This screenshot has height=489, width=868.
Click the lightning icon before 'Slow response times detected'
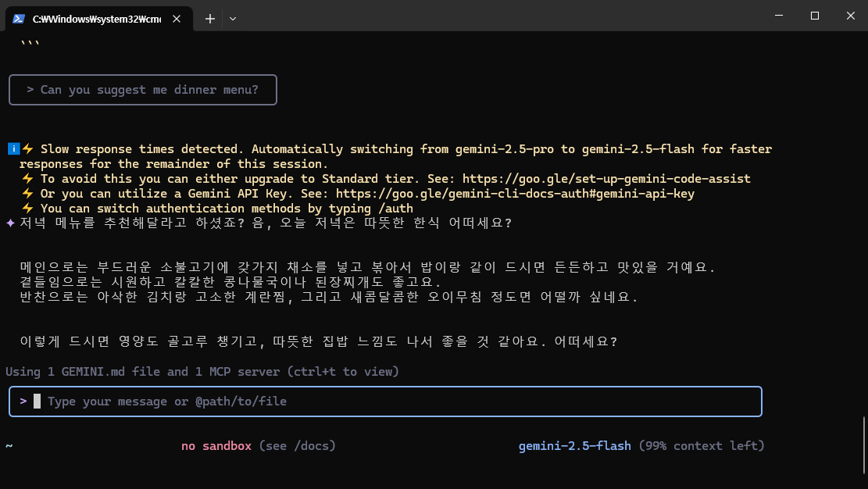(x=27, y=149)
